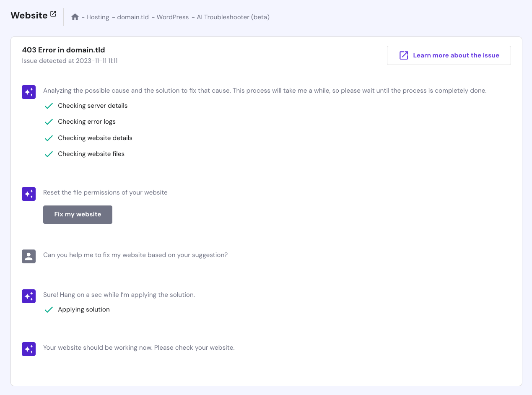Click the AI icon beside the final confirmation message

point(29,349)
